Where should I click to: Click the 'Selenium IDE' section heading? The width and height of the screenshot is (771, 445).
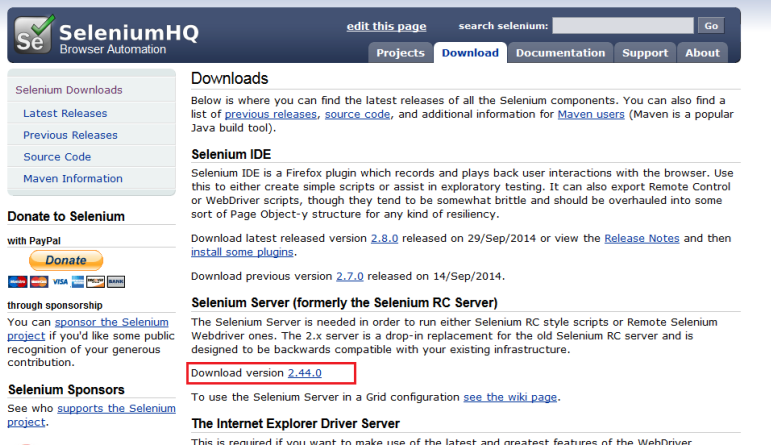(231, 154)
